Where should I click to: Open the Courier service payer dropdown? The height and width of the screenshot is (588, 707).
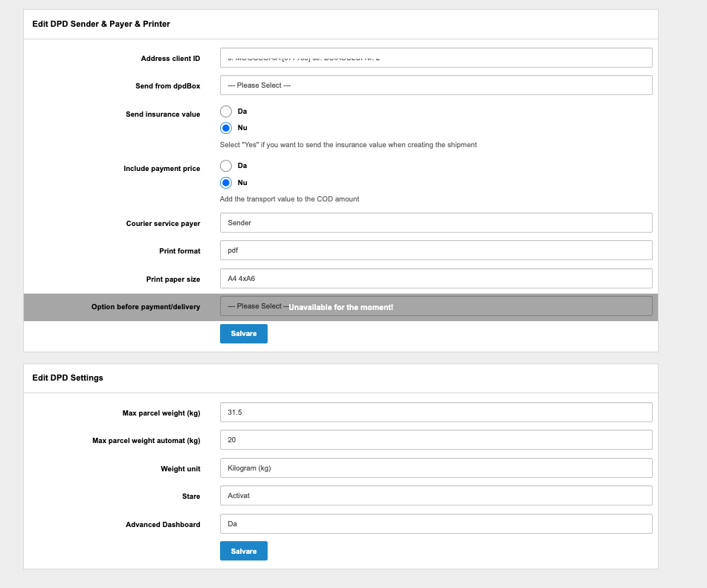point(436,223)
